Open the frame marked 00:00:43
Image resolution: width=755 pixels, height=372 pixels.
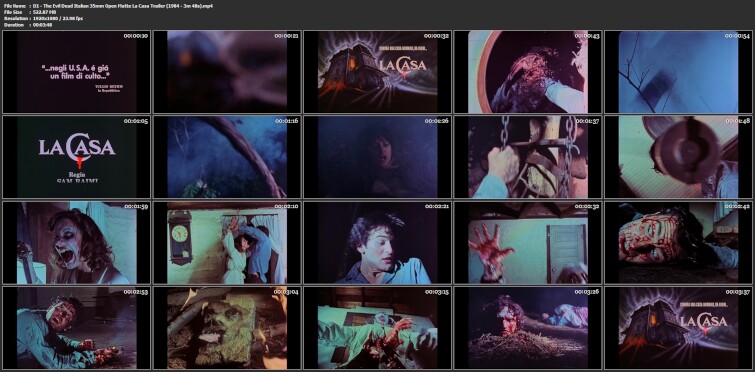(x=528, y=72)
